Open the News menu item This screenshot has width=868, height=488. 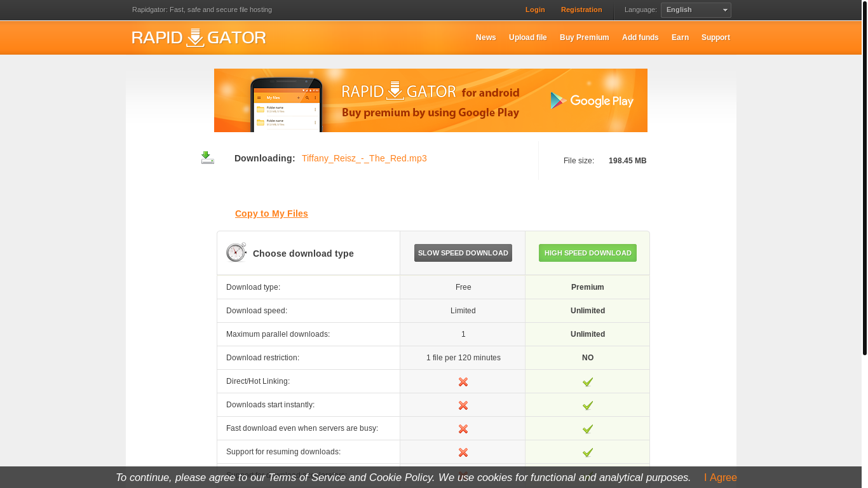tap(485, 37)
